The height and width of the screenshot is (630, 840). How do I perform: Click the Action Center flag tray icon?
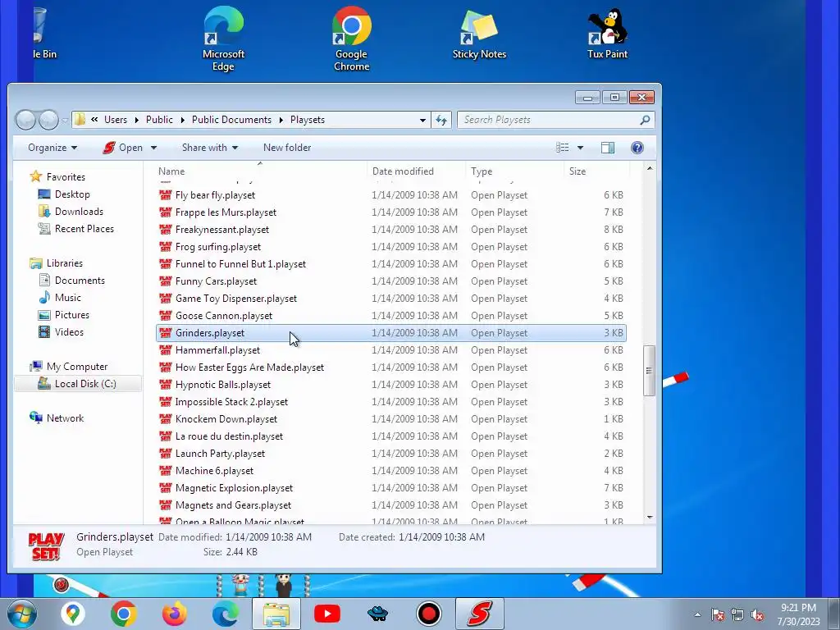click(718, 615)
